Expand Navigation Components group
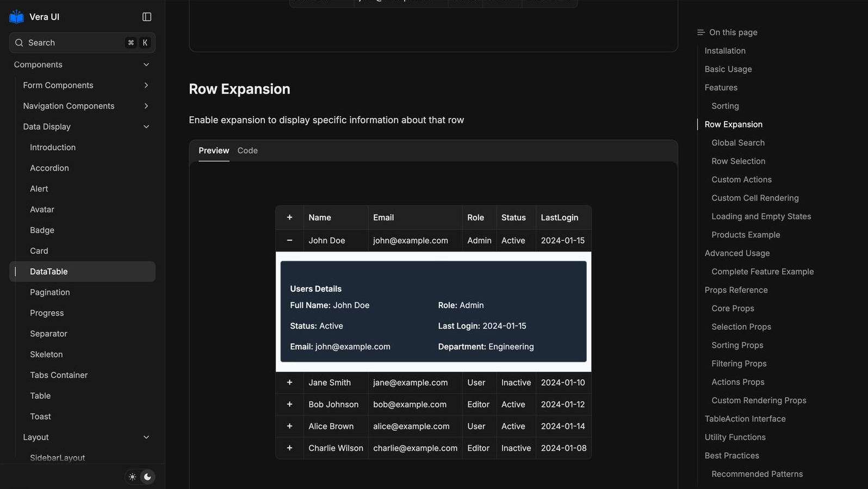868x489 pixels. [146, 106]
